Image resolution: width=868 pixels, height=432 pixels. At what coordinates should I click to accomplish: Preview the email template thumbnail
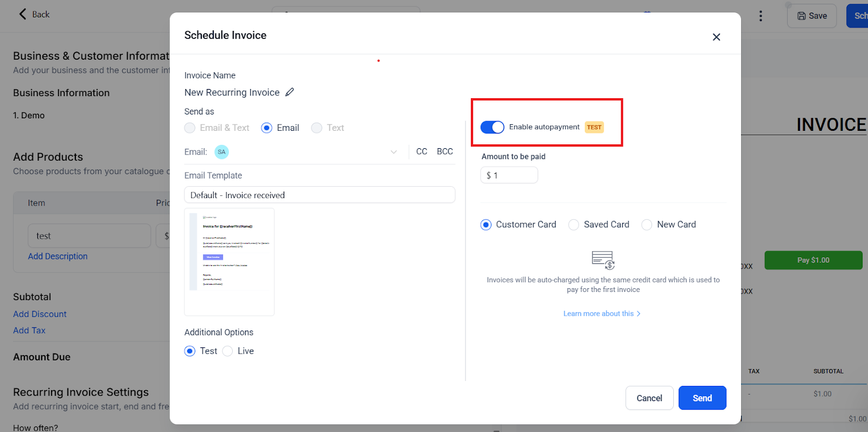pyautogui.click(x=229, y=262)
